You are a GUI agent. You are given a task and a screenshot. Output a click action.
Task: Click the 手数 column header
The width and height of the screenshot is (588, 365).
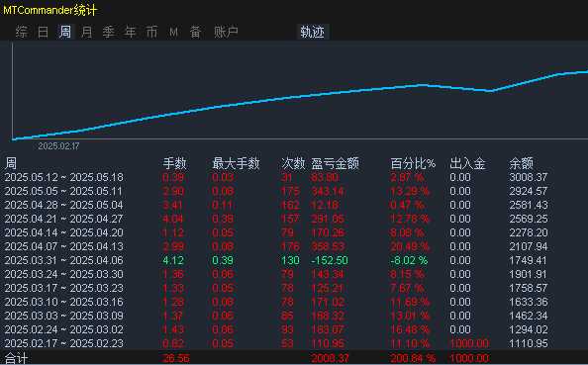pos(174,163)
